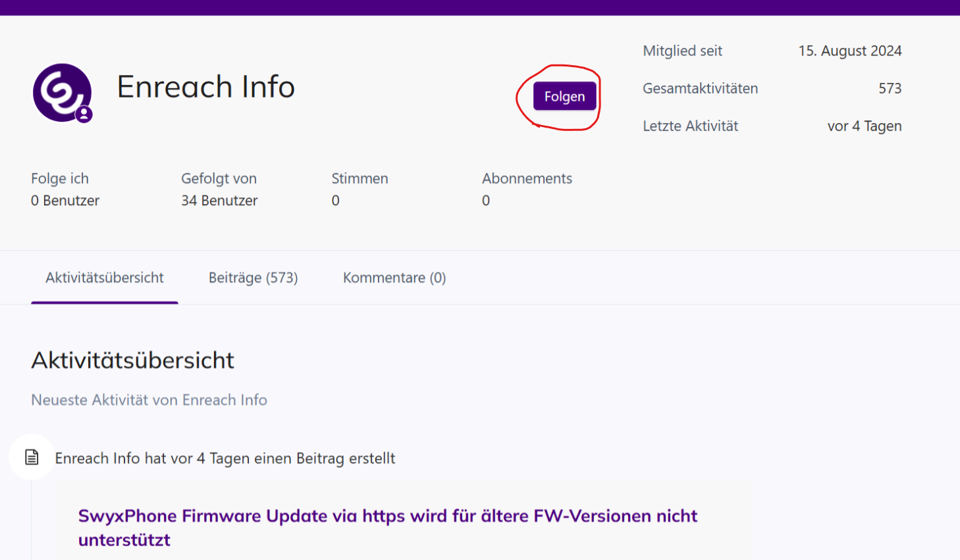Screen dimensions: 960x560
Task: Click the Enreach Info profile name heading
Action: point(205,87)
